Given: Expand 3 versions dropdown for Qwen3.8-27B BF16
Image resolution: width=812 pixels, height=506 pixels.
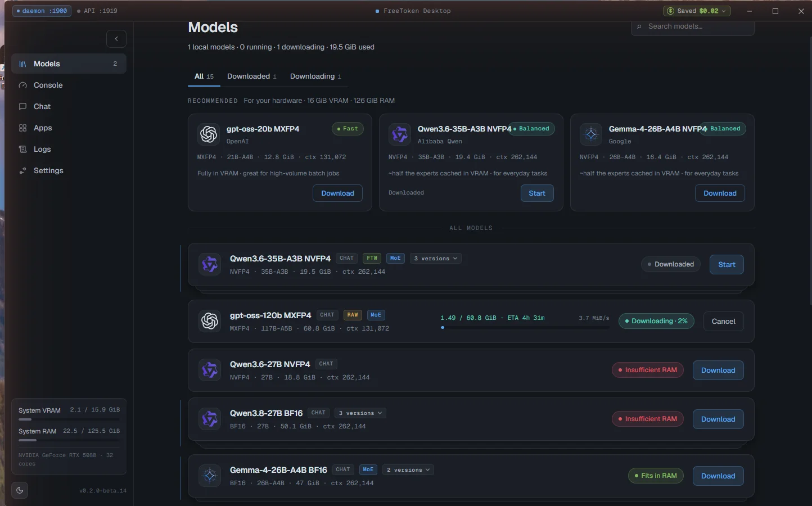Looking at the screenshot, I should pyautogui.click(x=360, y=413).
